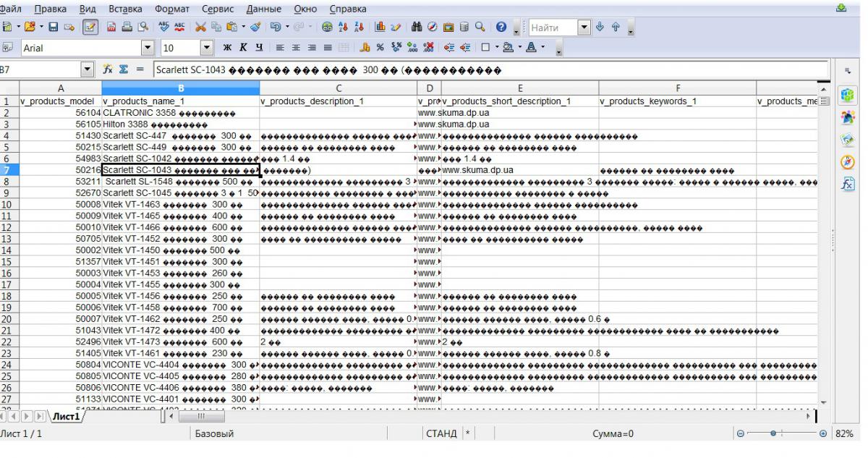Toggle auto spellcheck
The image size is (868, 458).
(178, 28)
